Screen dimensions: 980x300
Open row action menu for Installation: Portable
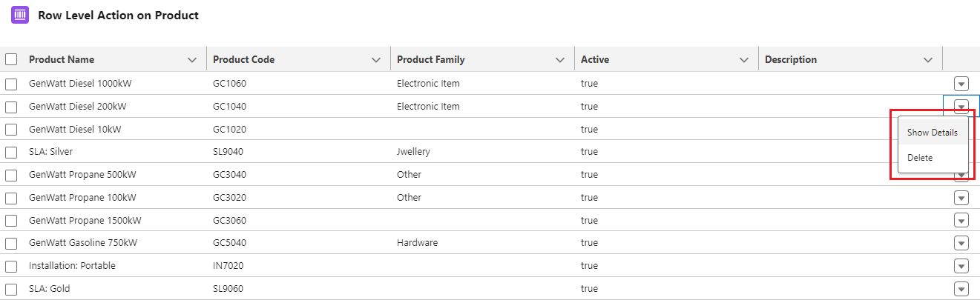(961, 266)
